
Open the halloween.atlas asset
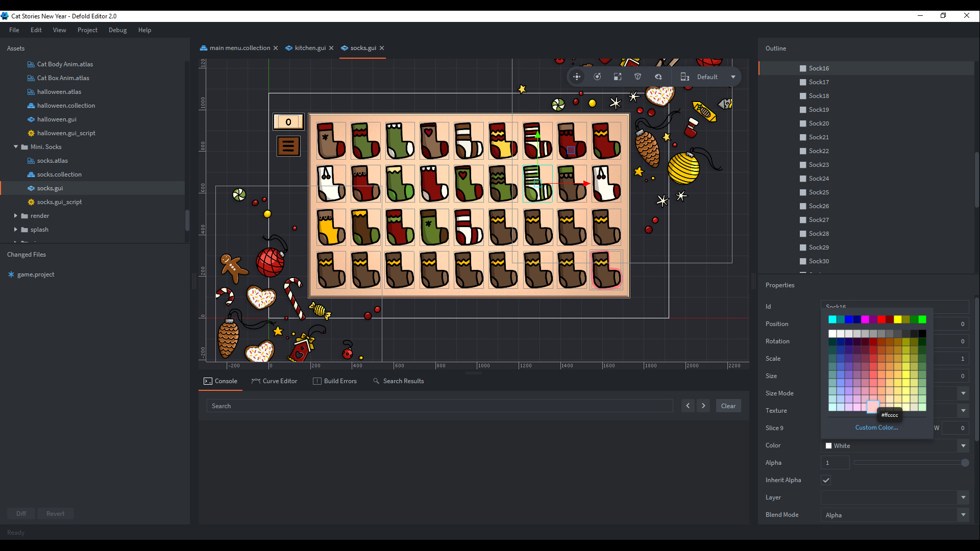[x=59, y=91]
